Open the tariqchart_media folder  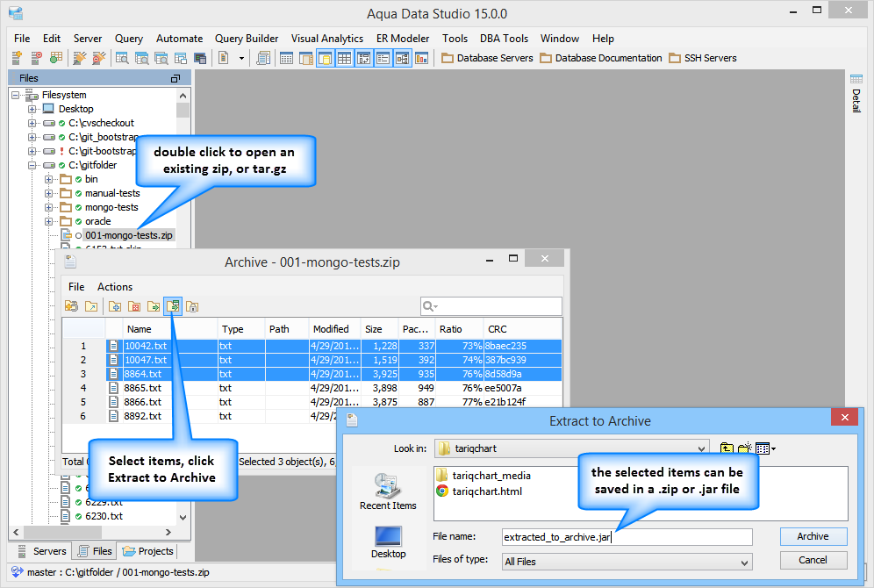click(484, 476)
